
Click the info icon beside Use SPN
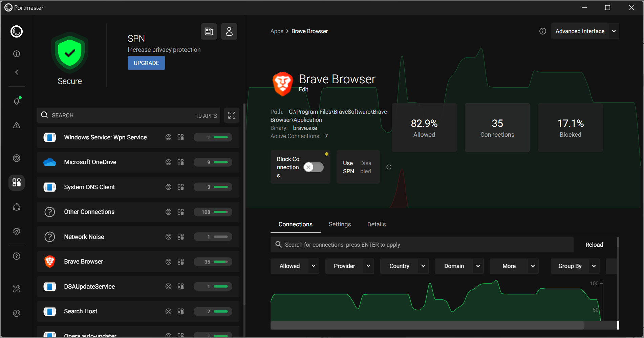point(389,167)
